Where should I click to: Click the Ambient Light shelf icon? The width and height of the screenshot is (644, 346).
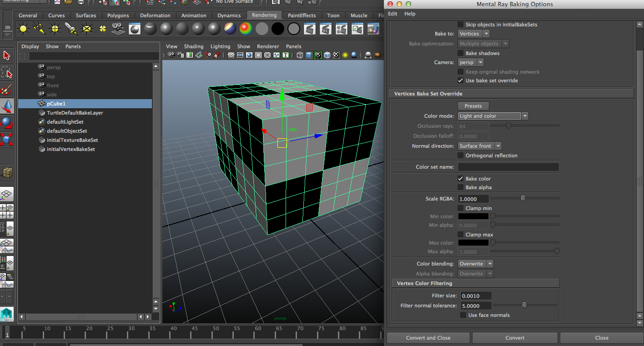click(x=23, y=29)
